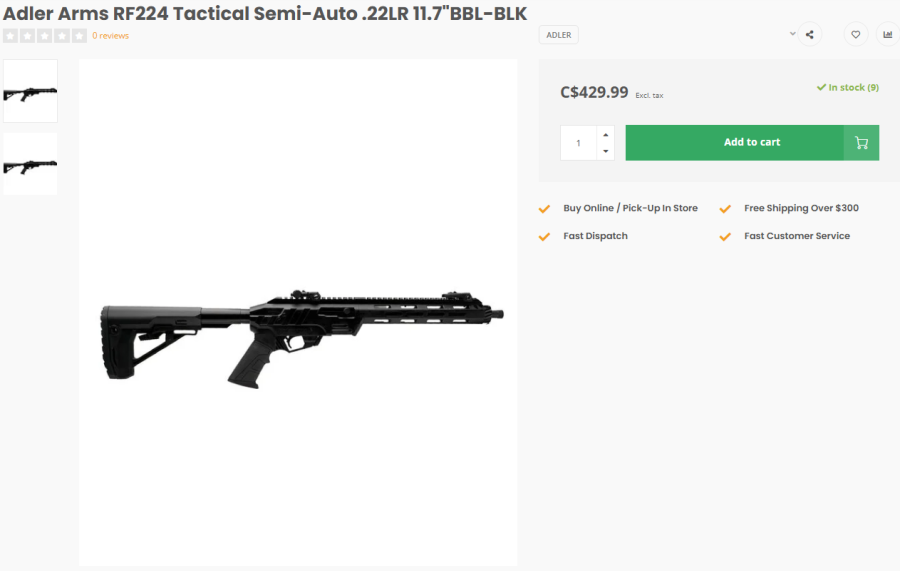900x571 pixels.
Task: Click the green In stock checkmark
Action: 821,87
